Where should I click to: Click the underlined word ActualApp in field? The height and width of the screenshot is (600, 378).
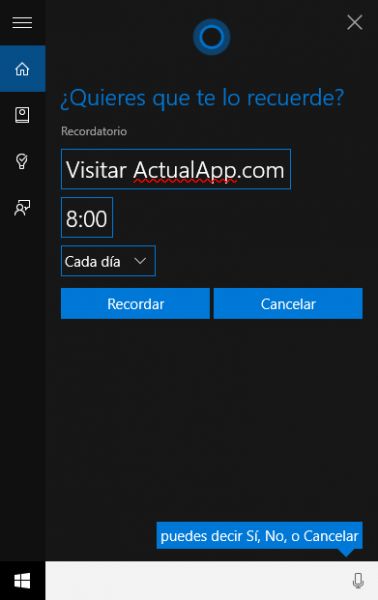click(x=185, y=170)
